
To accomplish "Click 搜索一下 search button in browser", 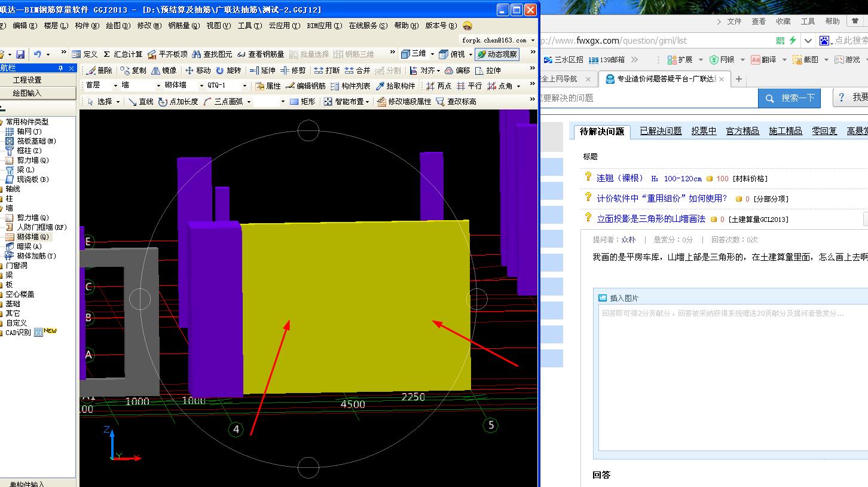I will (x=789, y=98).
